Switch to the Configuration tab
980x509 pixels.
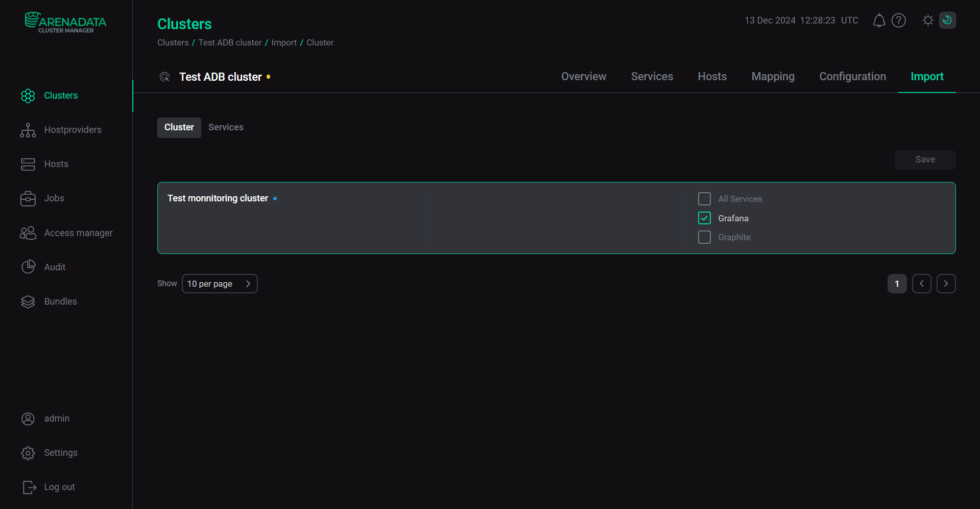[853, 77]
